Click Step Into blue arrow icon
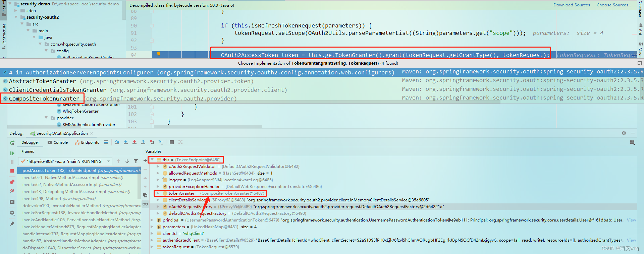 [x=126, y=142]
